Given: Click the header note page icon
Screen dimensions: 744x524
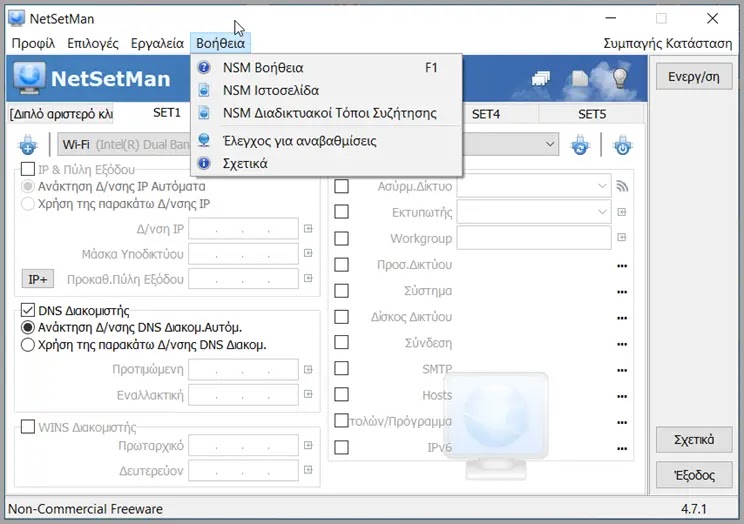Looking at the screenshot, I should point(580,78).
